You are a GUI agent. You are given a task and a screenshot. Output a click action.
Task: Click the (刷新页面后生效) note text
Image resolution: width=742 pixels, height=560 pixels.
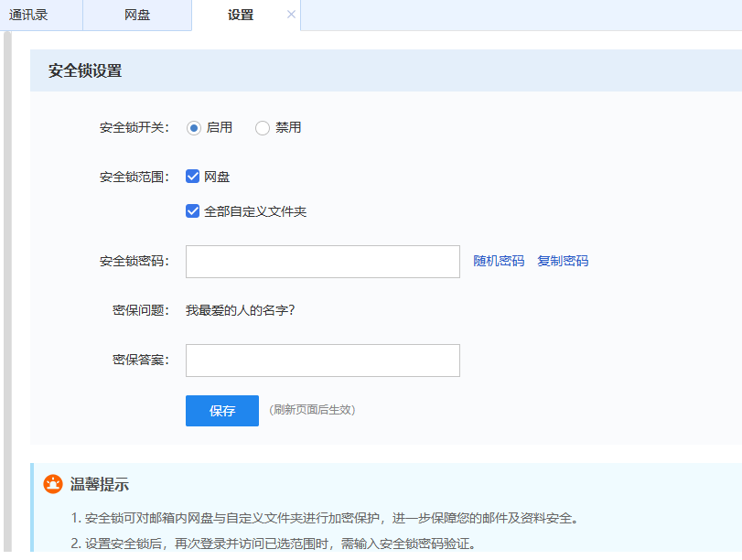point(312,410)
